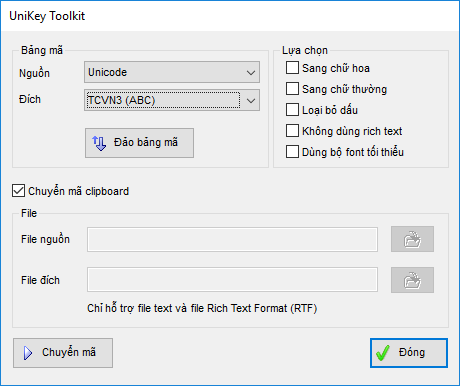
Task: Enable Dùng bộ font tối thiểu
Action: [x=292, y=152]
